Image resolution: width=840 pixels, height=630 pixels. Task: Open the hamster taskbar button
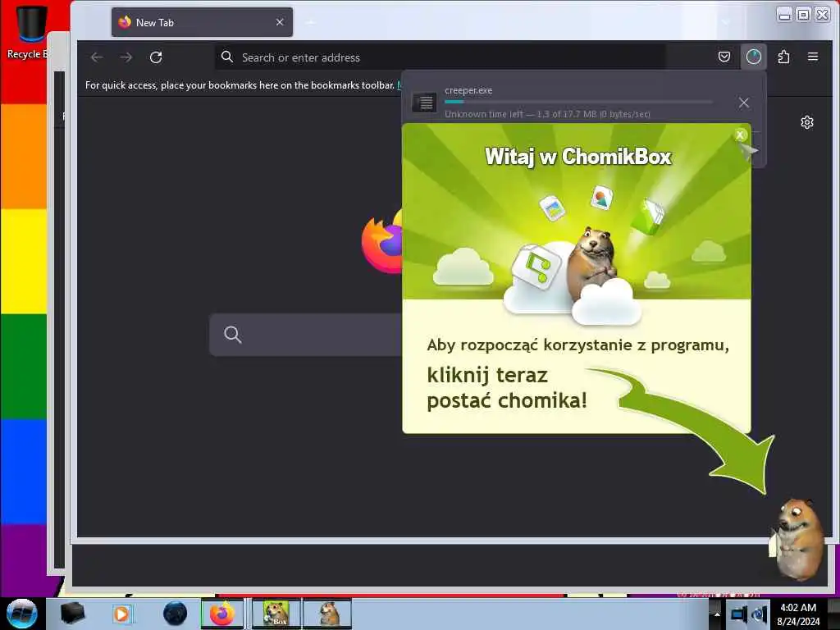pyautogui.click(x=327, y=614)
